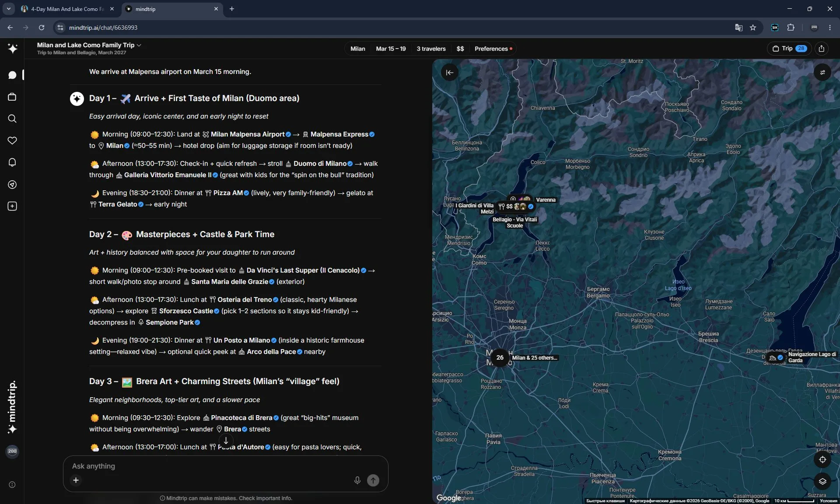This screenshot has height=504, width=840.
Task: Collapse the map panel arrow icon
Action: tap(450, 73)
